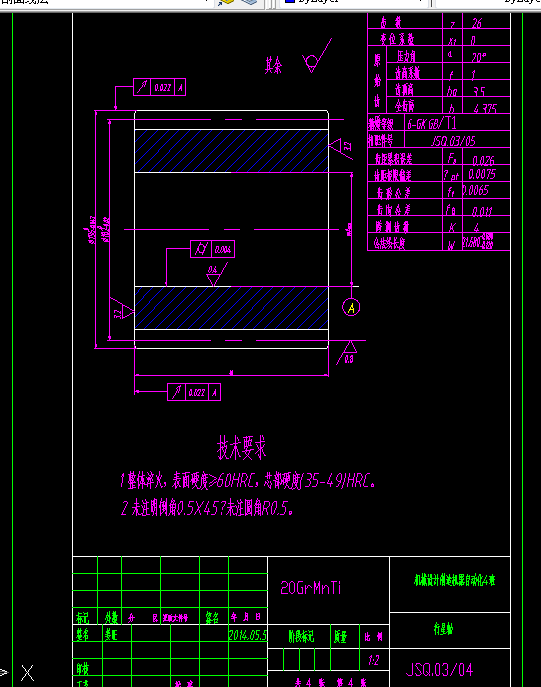
Task: Click the general surface roughness symbol beside 其余
Action: tap(317, 56)
